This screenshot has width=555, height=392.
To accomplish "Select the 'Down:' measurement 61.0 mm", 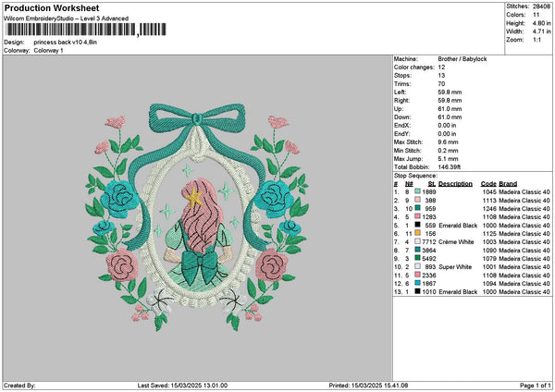I will click(x=450, y=117).
